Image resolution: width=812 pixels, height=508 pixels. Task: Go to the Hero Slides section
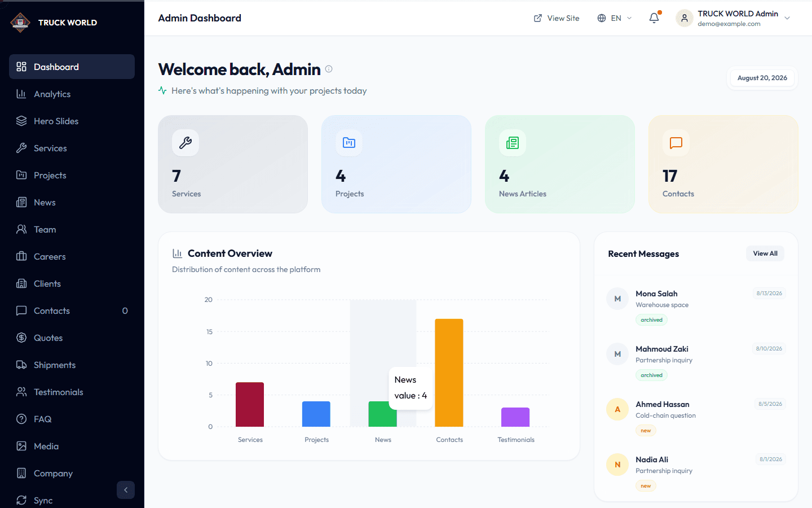coord(72,121)
